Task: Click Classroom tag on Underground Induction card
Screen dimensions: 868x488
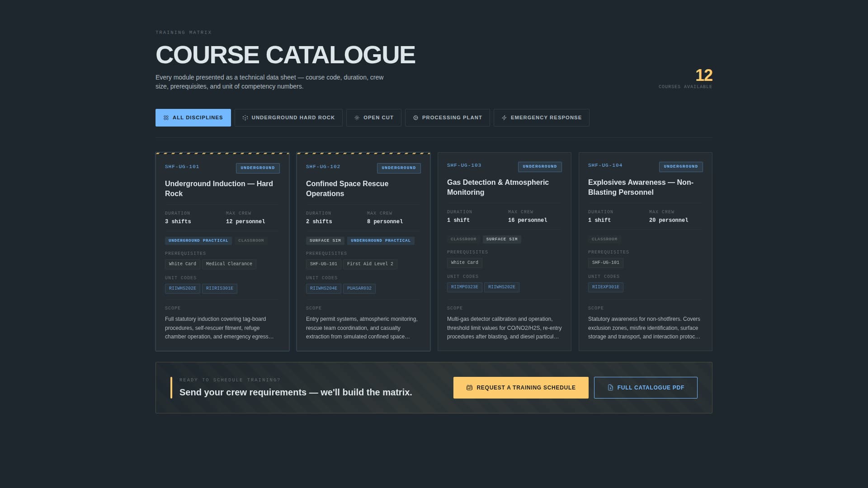Action: (251, 241)
